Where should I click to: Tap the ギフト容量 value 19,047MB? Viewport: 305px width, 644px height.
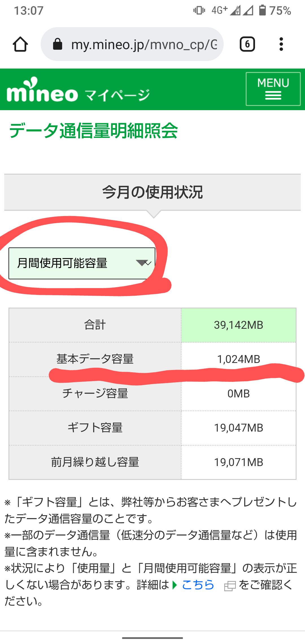(x=239, y=428)
